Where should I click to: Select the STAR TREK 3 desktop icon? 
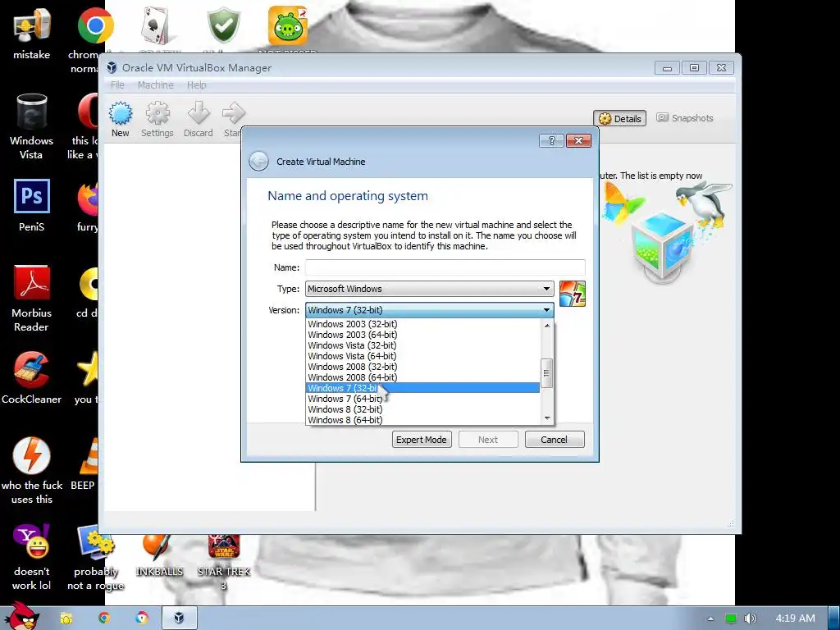tap(224, 561)
